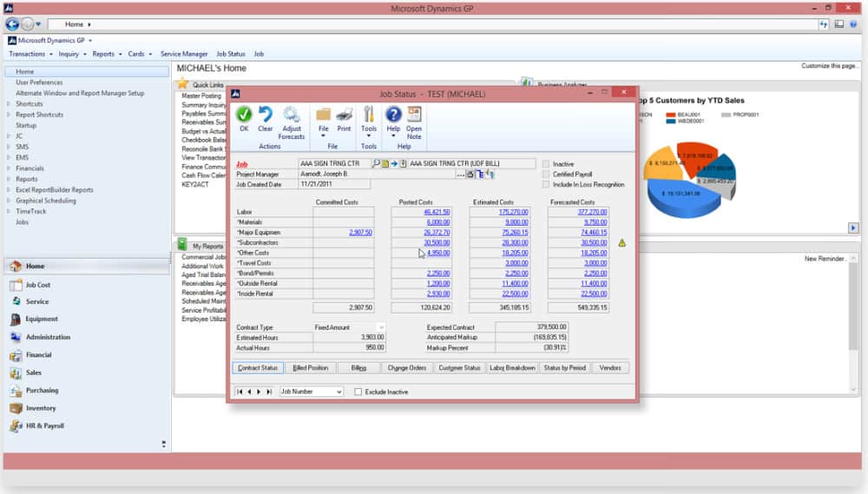The image size is (868, 494).
Task: Click the Change Orders button
Action: 407,368
